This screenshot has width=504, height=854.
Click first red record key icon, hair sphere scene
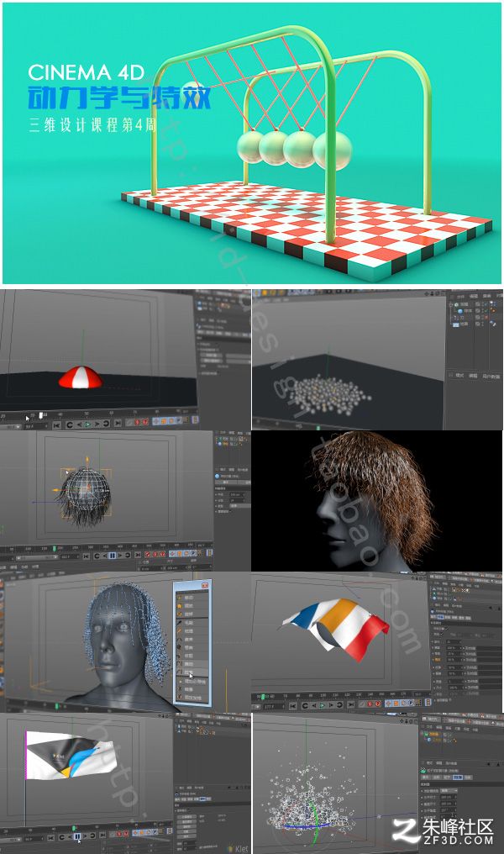(x=147, y=554)
